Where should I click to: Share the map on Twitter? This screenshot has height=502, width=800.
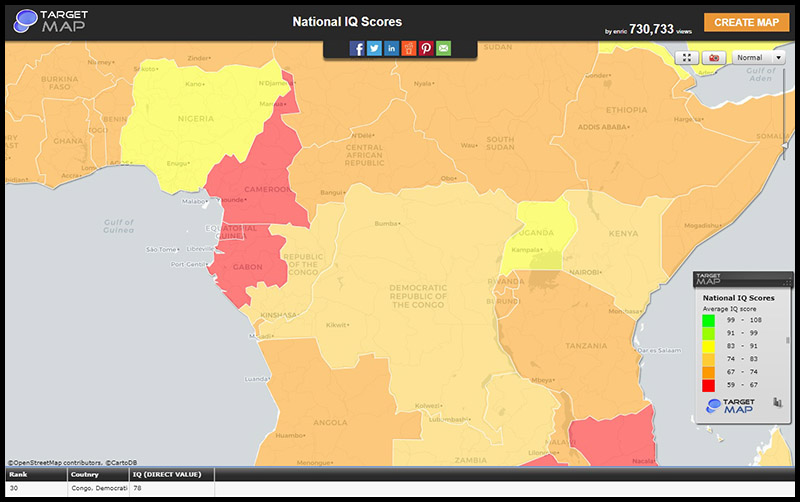tap(374, 48)
